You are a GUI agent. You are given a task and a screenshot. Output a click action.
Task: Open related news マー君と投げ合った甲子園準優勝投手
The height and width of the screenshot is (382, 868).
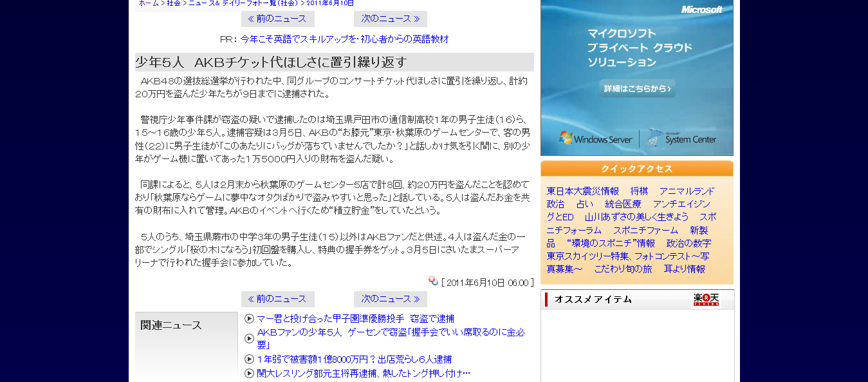(x=356, y=318)
